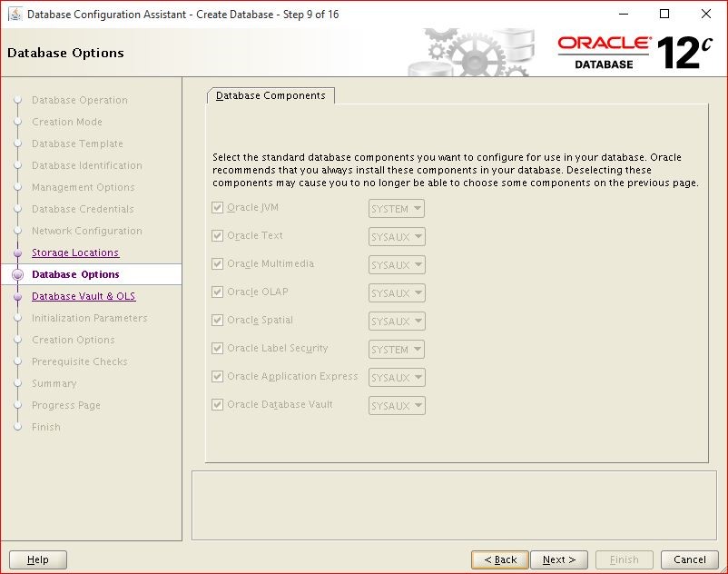
Task: Click the Network Configuration step
Action: point(87,231)
